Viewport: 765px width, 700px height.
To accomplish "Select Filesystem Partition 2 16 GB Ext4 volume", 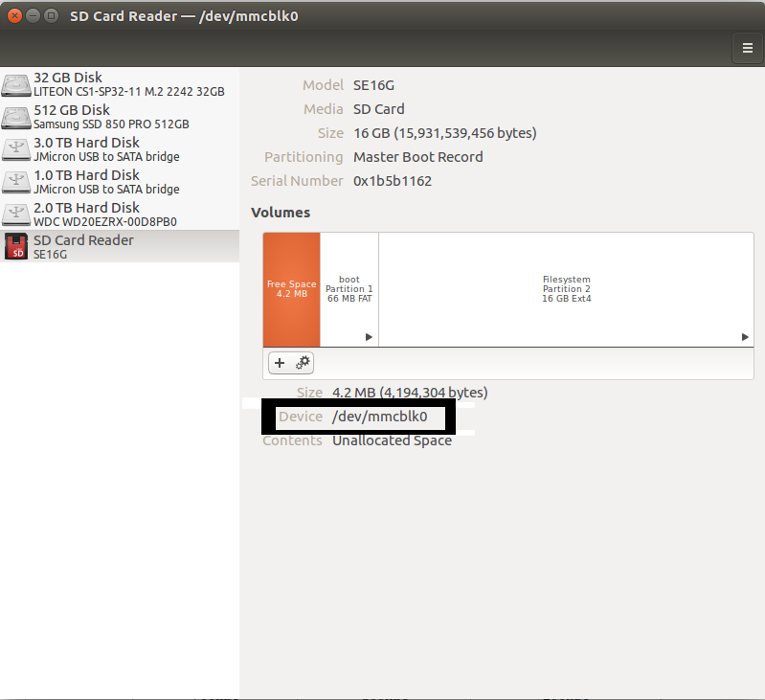I will tap(567, 289).
